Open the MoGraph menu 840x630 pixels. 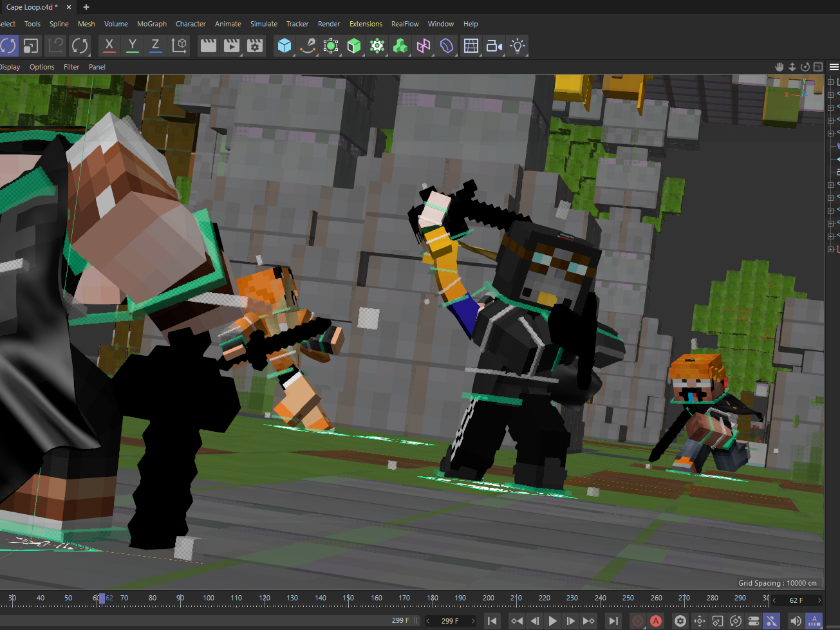[x=152, y=24]
